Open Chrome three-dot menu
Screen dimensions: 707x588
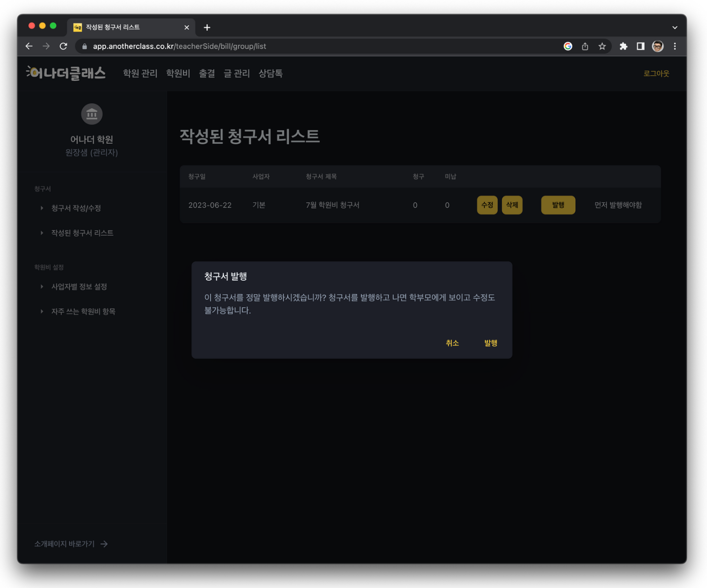[675, 46]
